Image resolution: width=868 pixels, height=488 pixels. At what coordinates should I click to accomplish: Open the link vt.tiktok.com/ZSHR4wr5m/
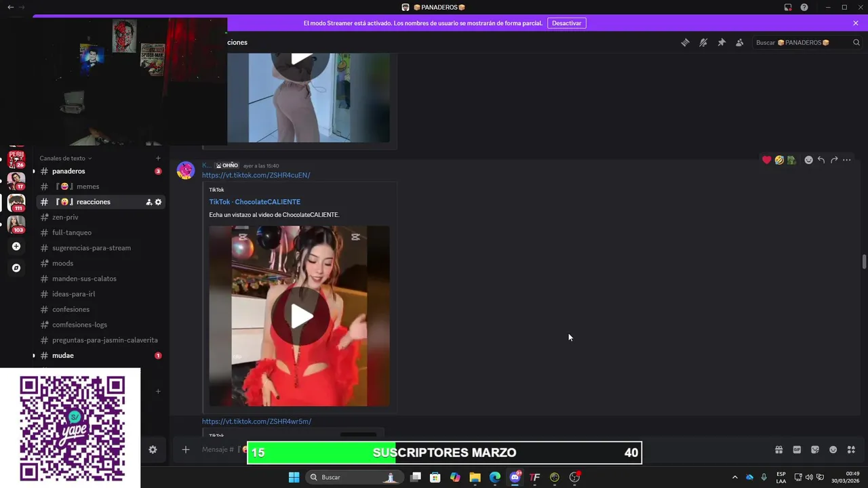(x=256, y=422)
